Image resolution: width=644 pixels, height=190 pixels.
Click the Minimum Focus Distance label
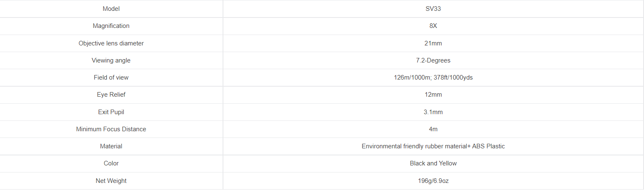pos(111,129)
